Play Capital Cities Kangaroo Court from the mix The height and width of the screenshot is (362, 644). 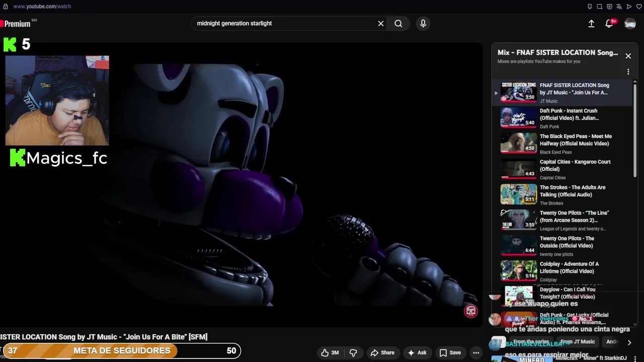tap(561, 169)
